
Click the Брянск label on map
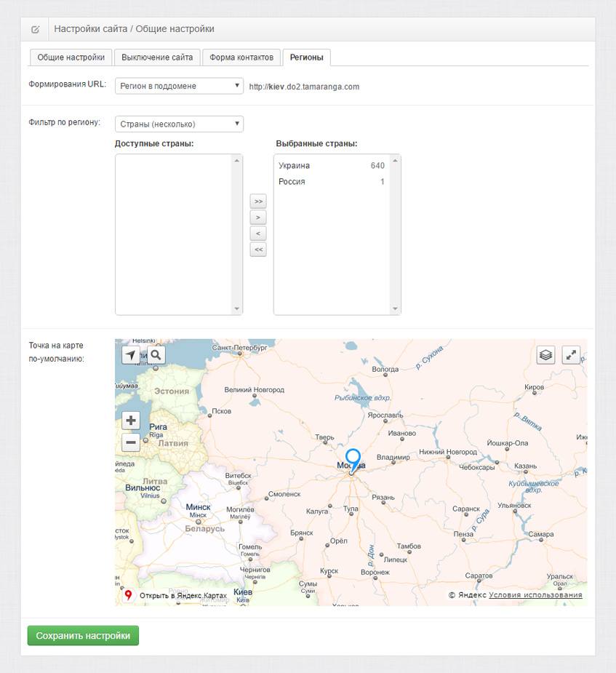(x=302, y=533)
